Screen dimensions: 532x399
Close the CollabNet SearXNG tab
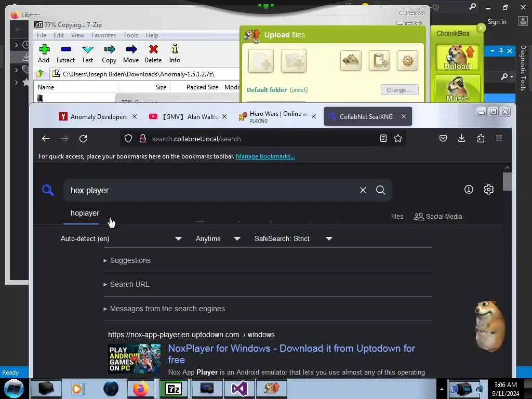tap(403, 116)
